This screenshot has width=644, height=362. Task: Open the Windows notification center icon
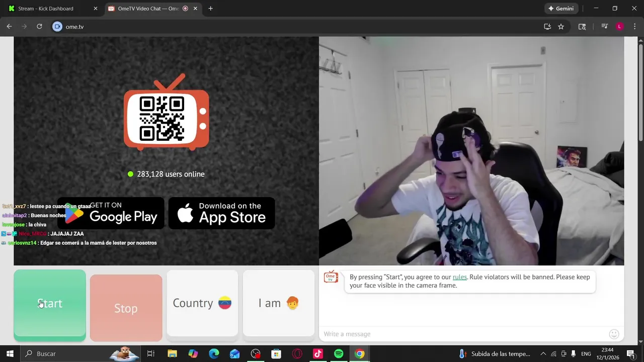pos(630,354)
